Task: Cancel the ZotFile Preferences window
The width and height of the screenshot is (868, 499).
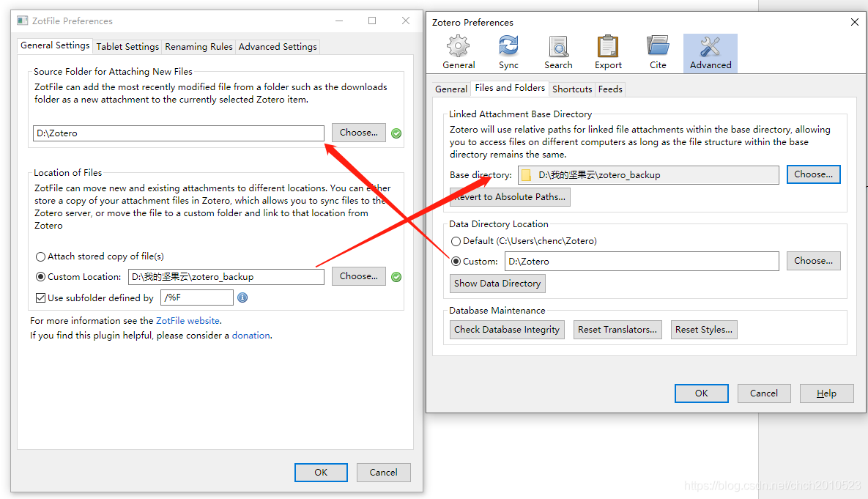Action: coord(384,473)
